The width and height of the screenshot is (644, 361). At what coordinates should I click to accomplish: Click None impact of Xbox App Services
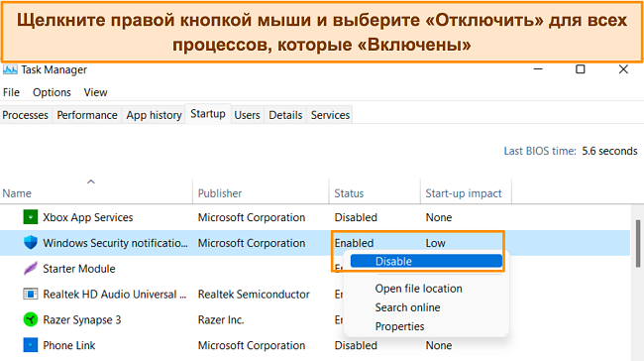(439, 217)
